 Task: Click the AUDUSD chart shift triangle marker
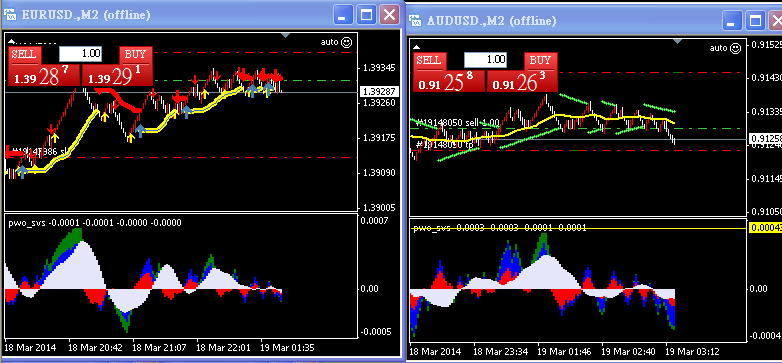[x=678, y=41]
